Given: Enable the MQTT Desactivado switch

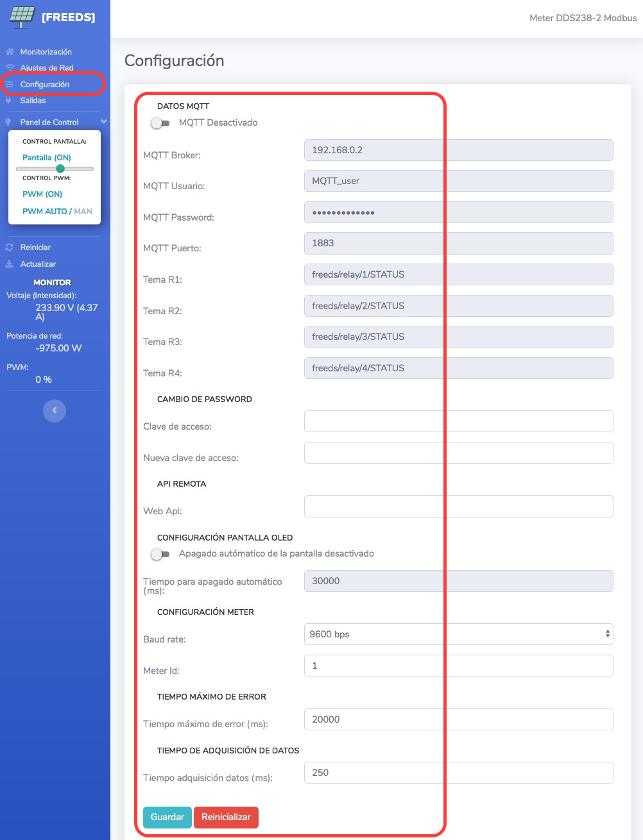Looking at the screenshot, I should click(160, 123).
